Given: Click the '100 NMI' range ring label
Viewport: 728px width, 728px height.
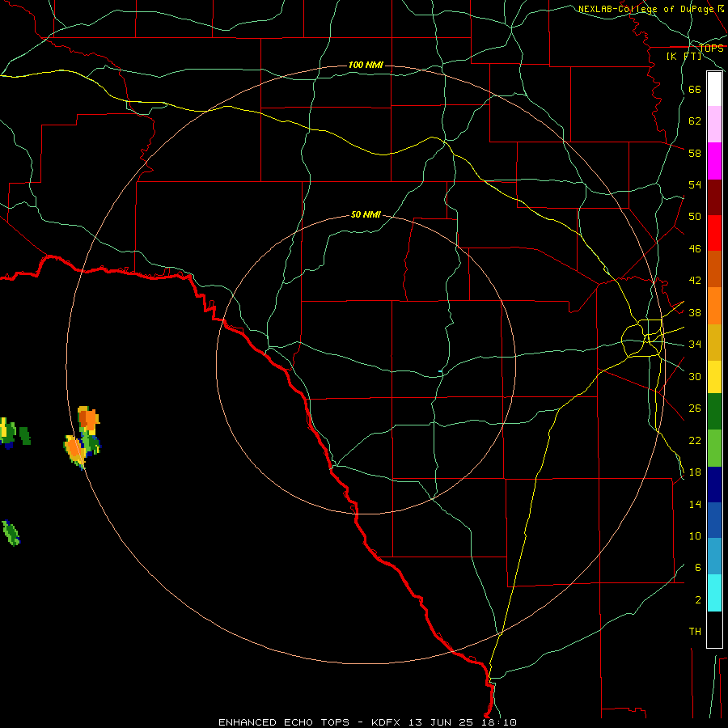Looking at the screenshot, I should [x=366, y=65].
